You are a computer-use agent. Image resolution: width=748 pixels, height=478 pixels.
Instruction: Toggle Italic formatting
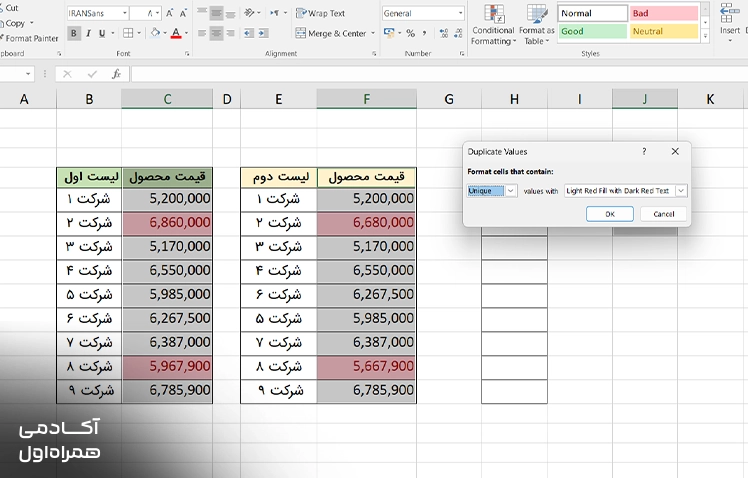click(88, 33)
